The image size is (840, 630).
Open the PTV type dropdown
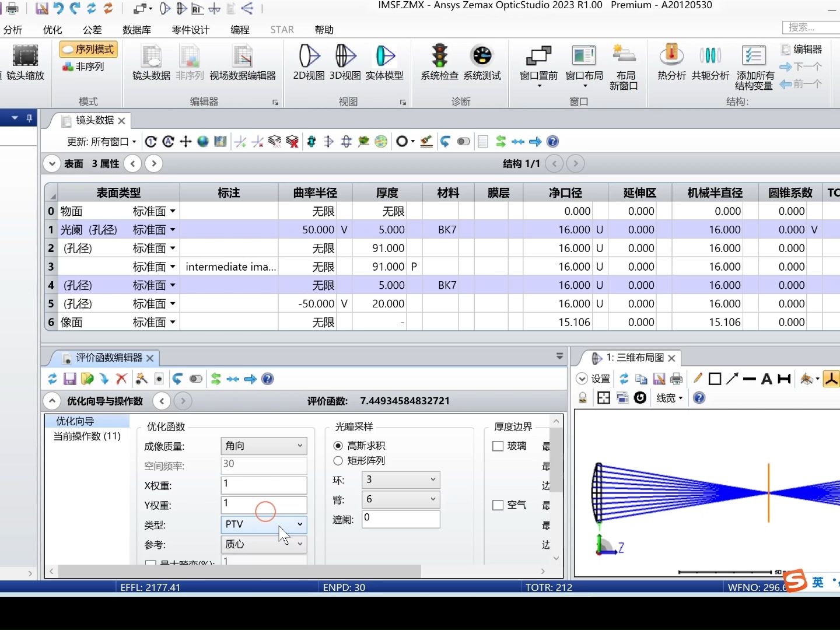point(264,524)
